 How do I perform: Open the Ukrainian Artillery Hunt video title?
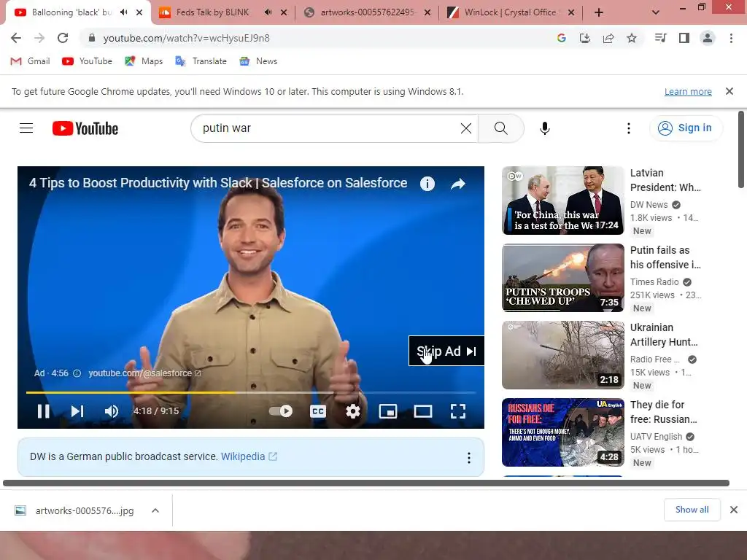664,335
